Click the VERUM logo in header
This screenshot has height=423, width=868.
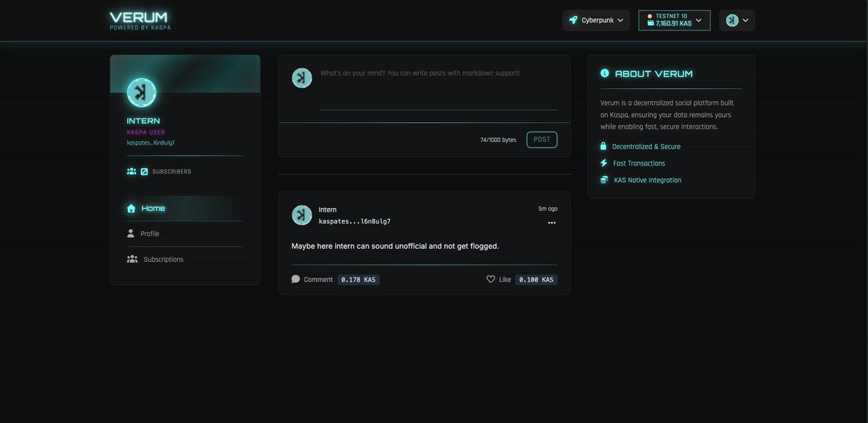pyautogui.click(x=140, y=20)
